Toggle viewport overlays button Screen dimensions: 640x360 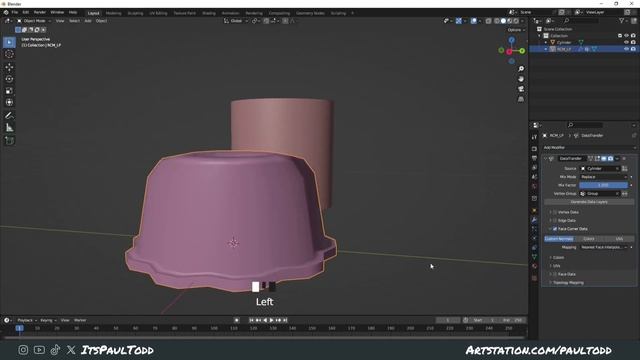tap(473, 21)
